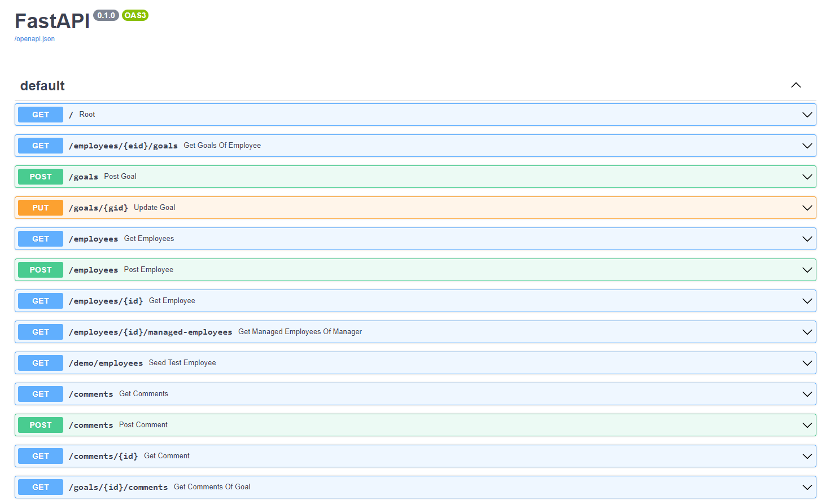Click the GET badge for Root
Screen dimensions: 826x504
[x=41, y=115]
